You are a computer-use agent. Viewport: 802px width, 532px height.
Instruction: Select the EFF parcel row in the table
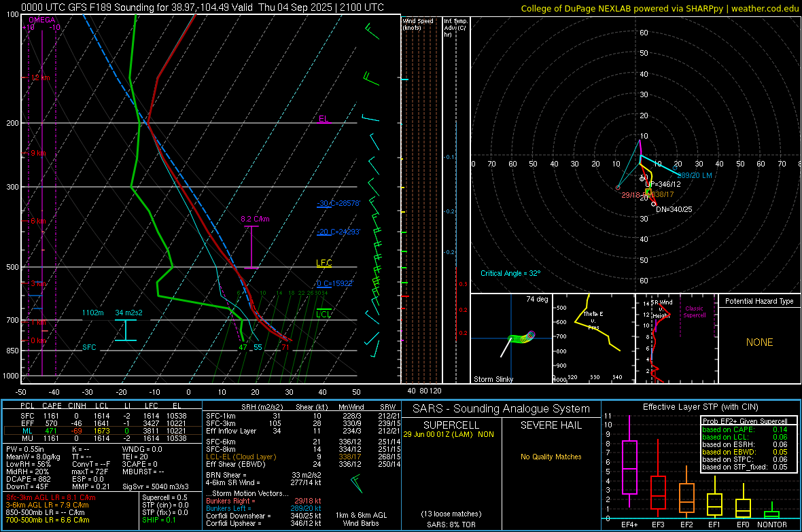click(103, 423)
